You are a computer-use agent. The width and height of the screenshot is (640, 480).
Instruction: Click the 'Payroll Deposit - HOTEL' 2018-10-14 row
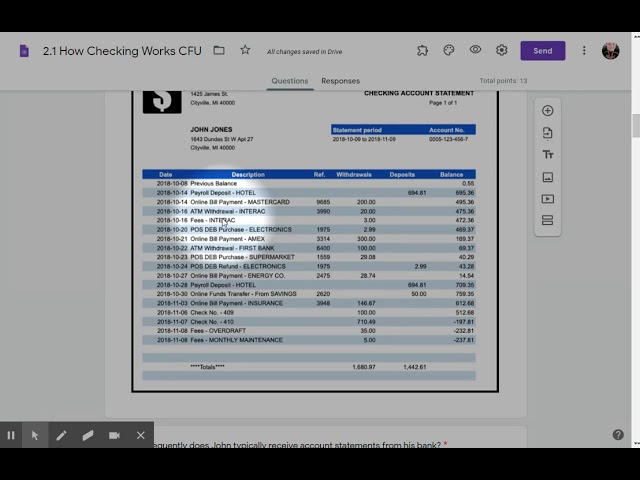309,193
